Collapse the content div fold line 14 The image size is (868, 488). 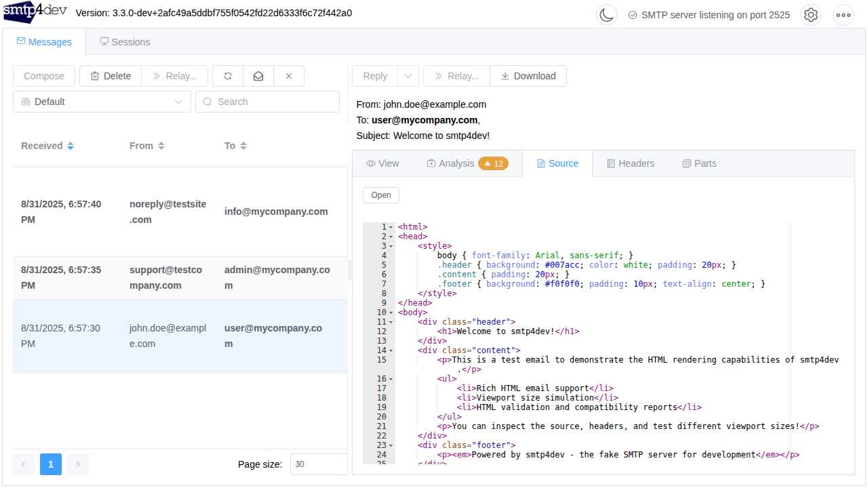click(x=391, y=350)
